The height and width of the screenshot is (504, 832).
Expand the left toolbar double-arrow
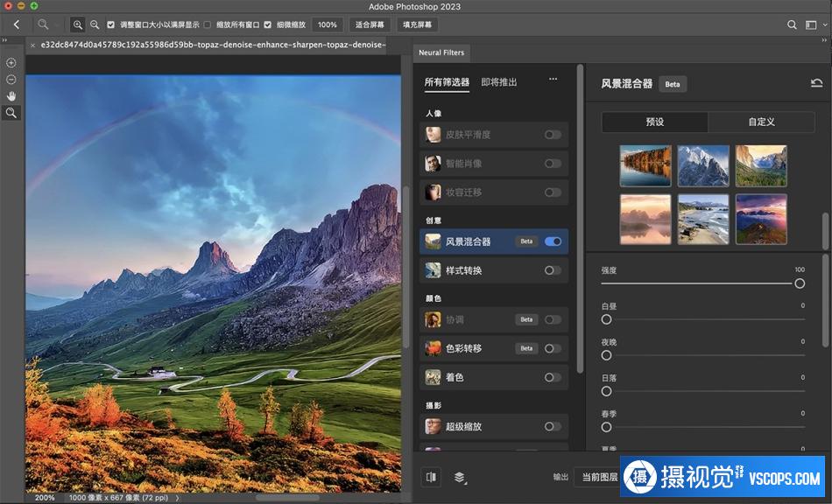click(4, 40)
